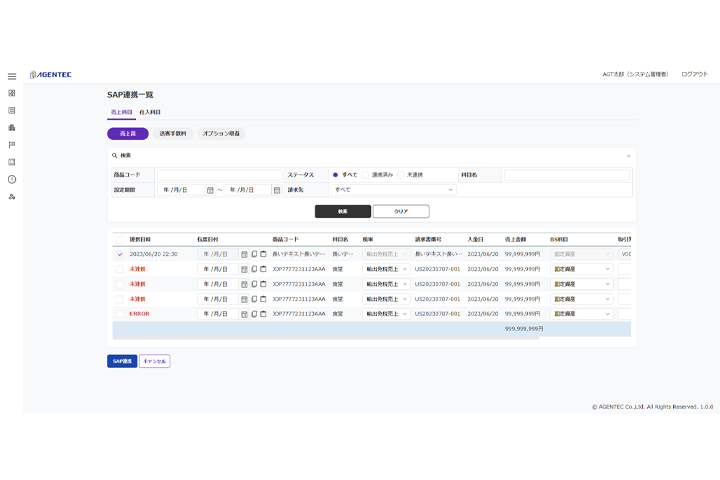The height and width of the screenshot is (480, 720).
Task: Open the tax rate dropdown in ERROR row
Action: click(x=385, y=314)
